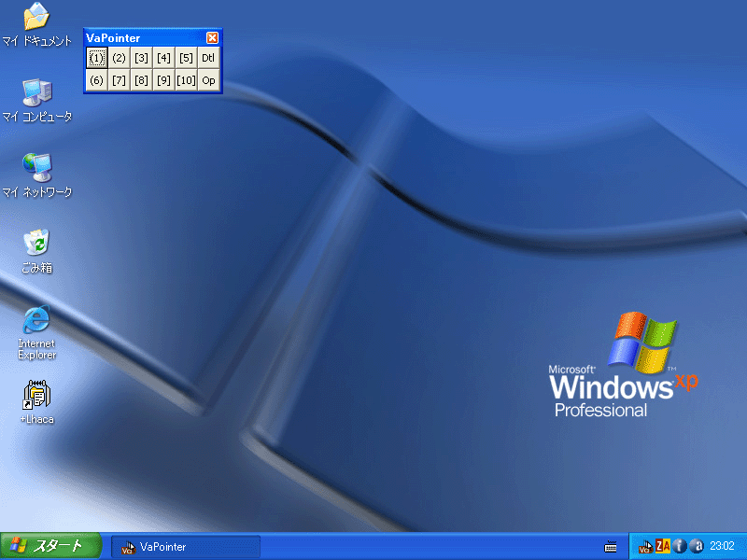The image size is (747, 560).
Task: Click the VaPointer taskbar button
Action: 185,547
